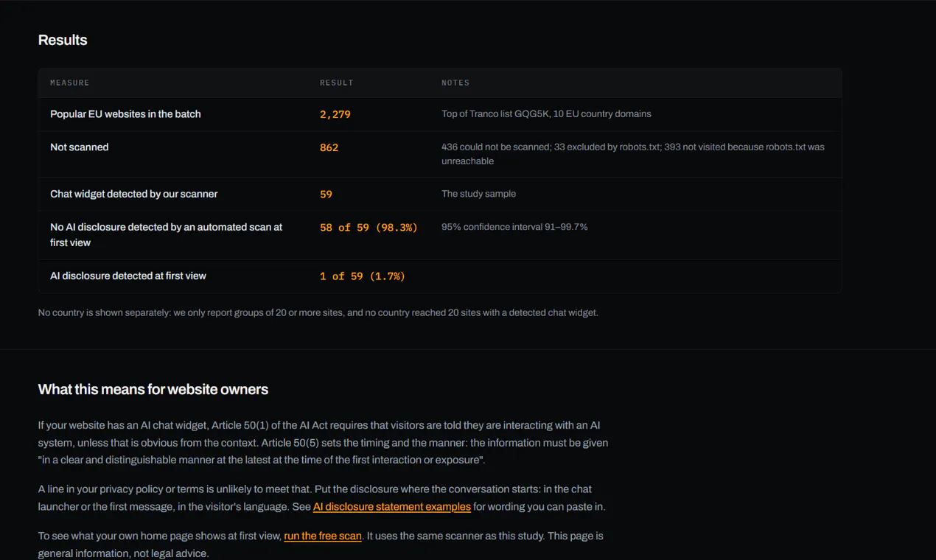The height and width of the screenshot is (560, 936).
Task: Click the note starting '436 could not be scanned'
Action: 633,154
